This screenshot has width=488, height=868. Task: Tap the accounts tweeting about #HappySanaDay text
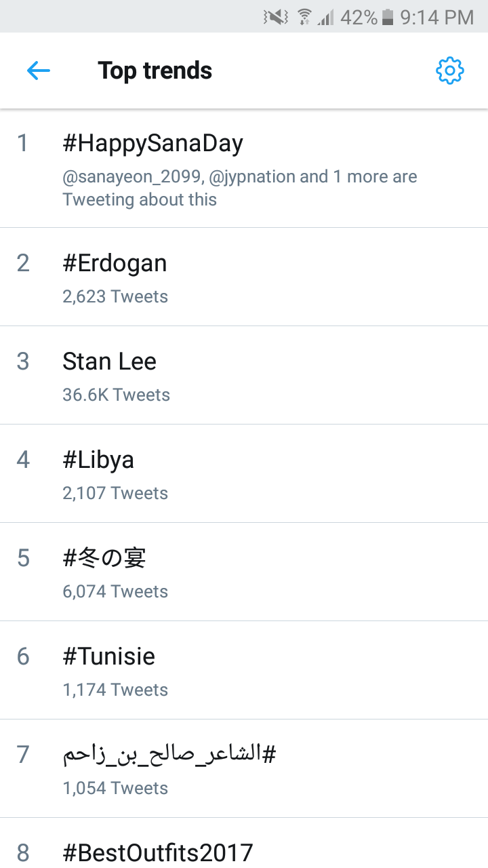(x=240, y=188)
